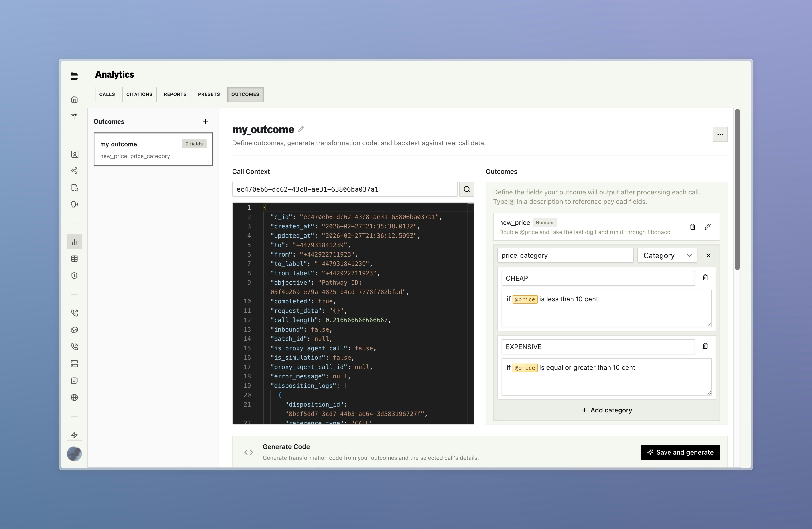Open the three-dots options menu

[720, 134]
